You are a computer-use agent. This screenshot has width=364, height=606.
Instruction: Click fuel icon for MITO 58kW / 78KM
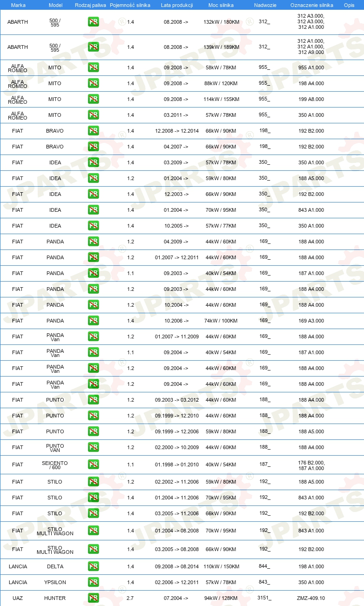pos(94,67)
